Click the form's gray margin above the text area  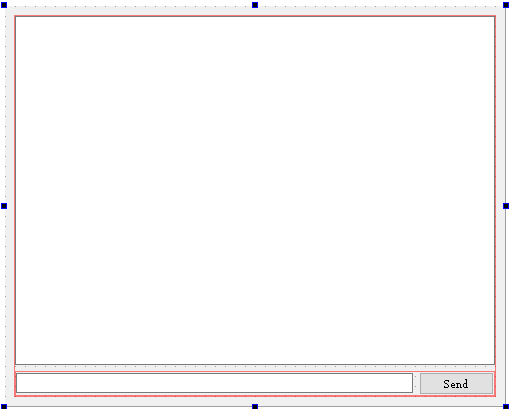[255, 11]
